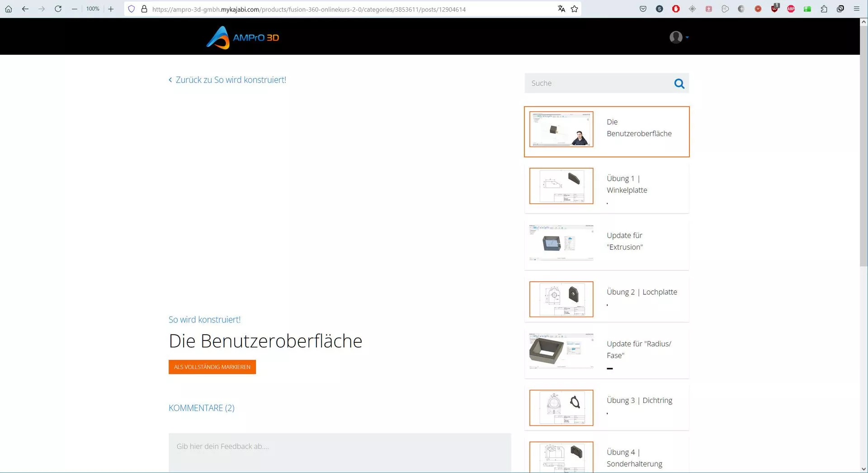The width and height of the screenshot is (868, 473).
Task: Click the browser home icon
Action: (9, 9)
